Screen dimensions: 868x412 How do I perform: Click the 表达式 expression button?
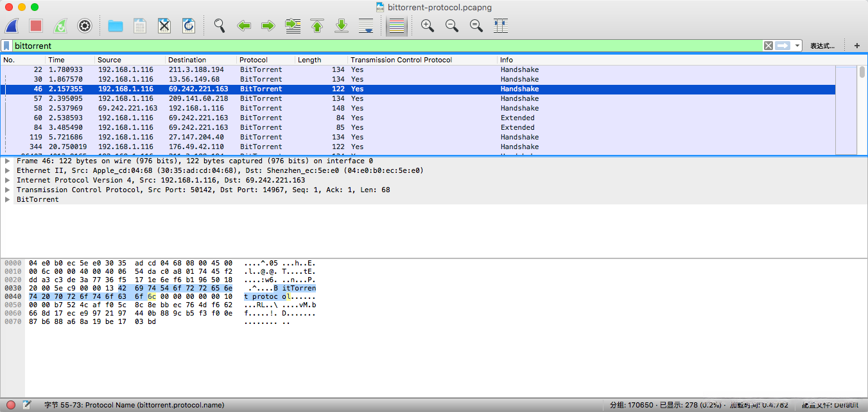(822, 46)
